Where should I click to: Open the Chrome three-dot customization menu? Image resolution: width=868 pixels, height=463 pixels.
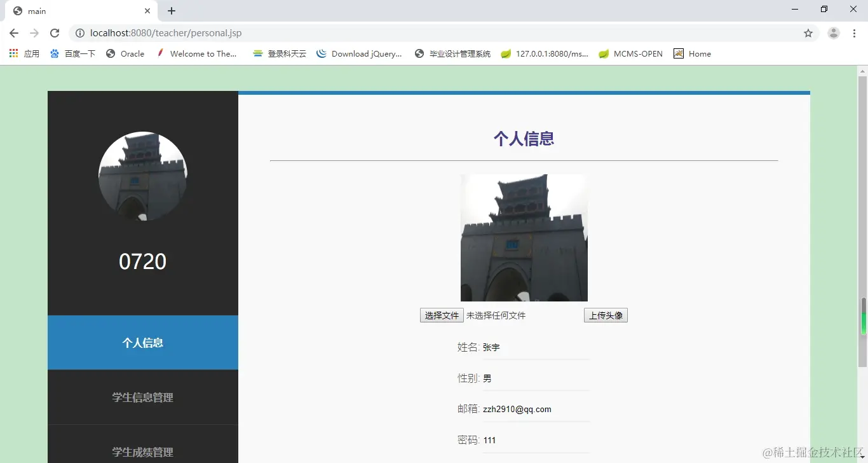pyautogui.click(x=855, y=33)
